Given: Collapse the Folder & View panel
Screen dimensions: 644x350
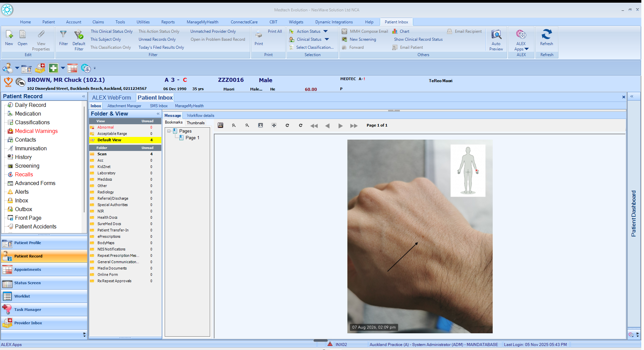Looking at the screenshot, I should [158, 114].
